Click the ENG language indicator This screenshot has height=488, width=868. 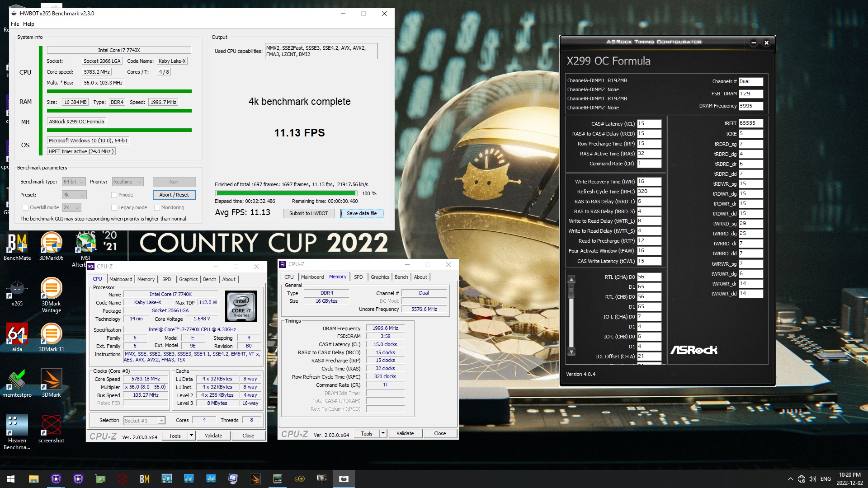(x=826, y=479)
